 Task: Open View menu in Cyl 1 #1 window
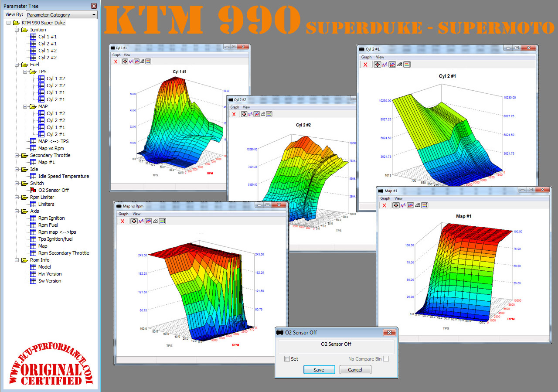point(127,55)
